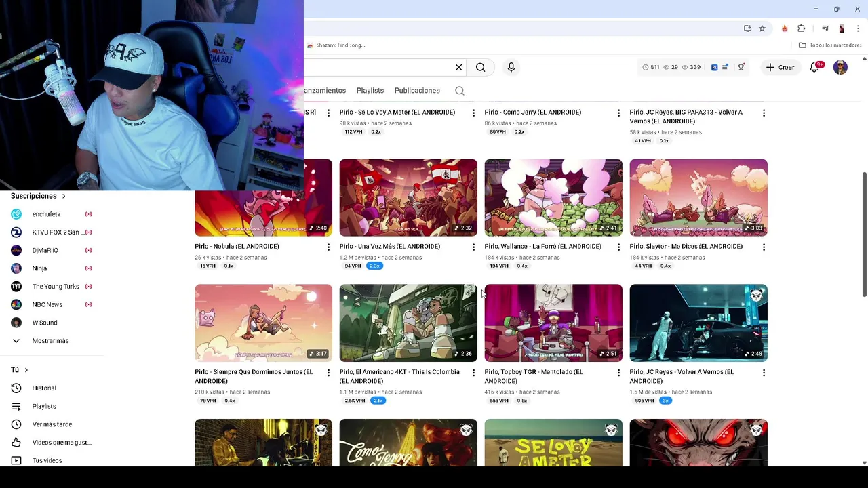The image size is (868, 488).
Task: Open the Chrome extensions puzzle icon
Action: click(x=802, y=28)
